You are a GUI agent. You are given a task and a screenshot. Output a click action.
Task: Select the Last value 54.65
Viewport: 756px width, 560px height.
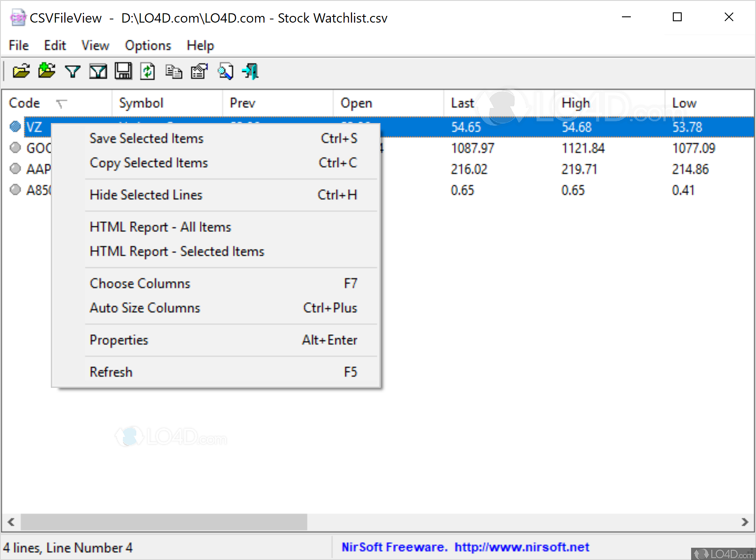coord(466,127)
